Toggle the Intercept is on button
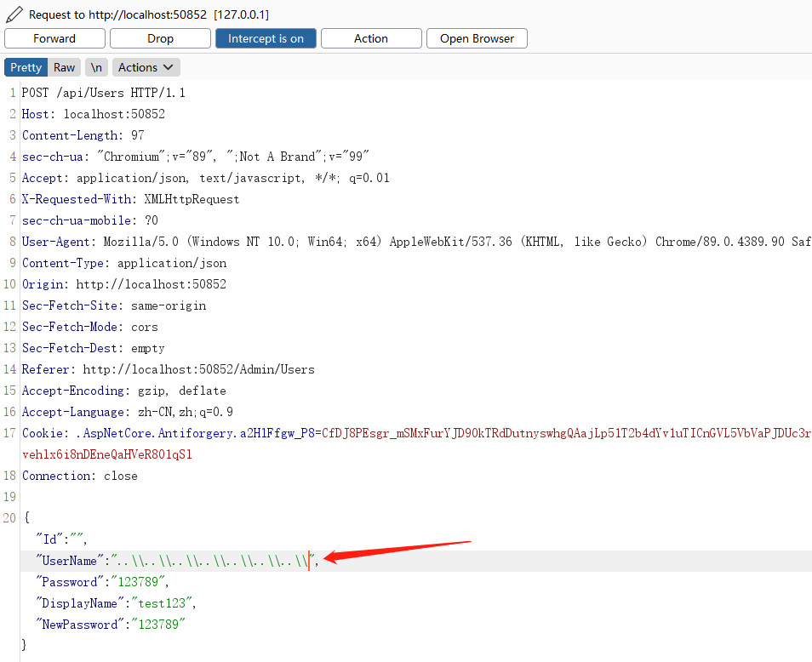Image resolution: width=812 pixels, height=662 pixels. click(x=266, y=38)
